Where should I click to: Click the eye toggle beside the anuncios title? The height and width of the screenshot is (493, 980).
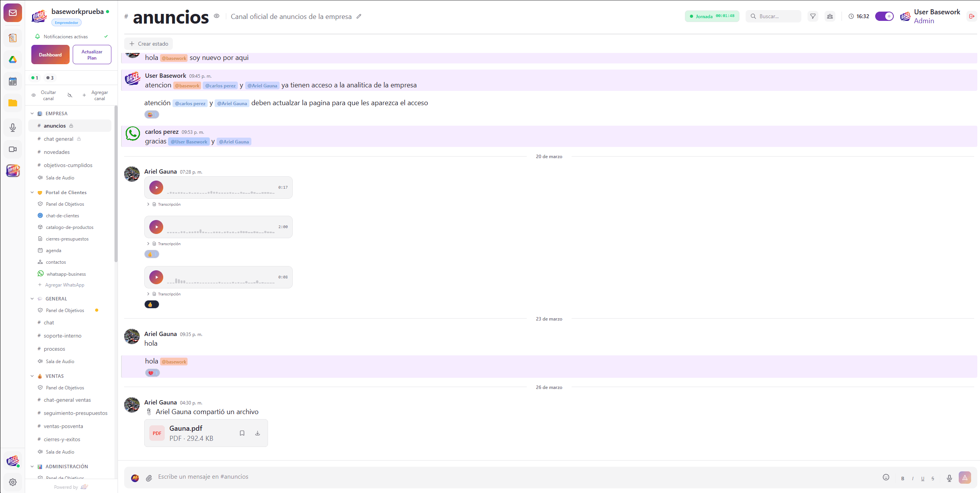point(217,16)
